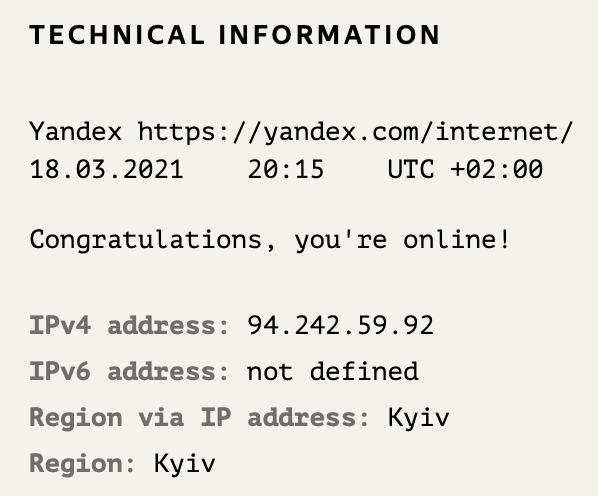Click the IPv6 address label
The image size is (598, 496).
(129, 371)
